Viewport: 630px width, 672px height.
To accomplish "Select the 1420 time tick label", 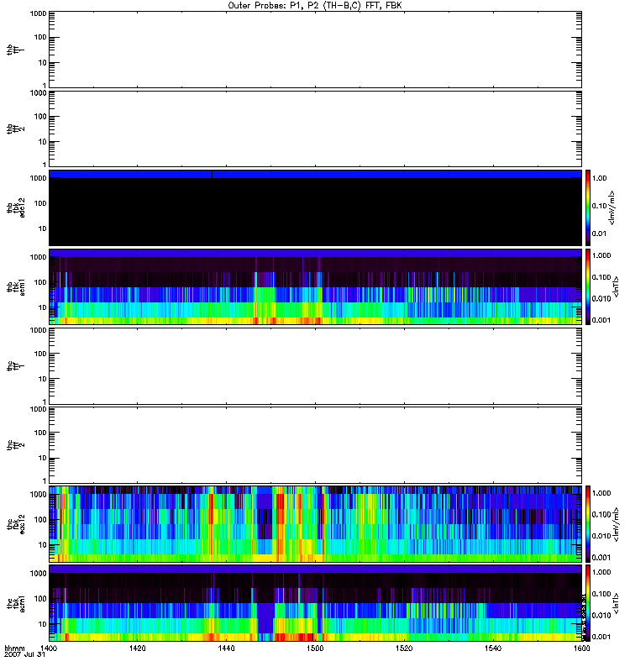I will (138, 649).
